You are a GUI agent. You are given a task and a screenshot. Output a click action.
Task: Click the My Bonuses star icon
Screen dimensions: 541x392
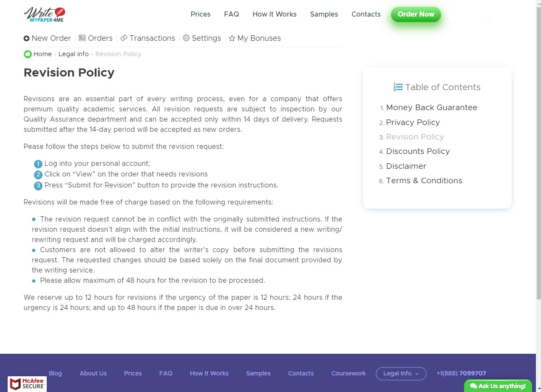[232, 38]
